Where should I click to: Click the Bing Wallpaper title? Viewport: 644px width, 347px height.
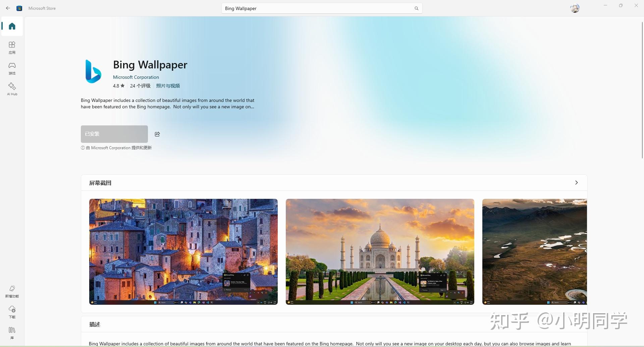[x=150, y=65]
